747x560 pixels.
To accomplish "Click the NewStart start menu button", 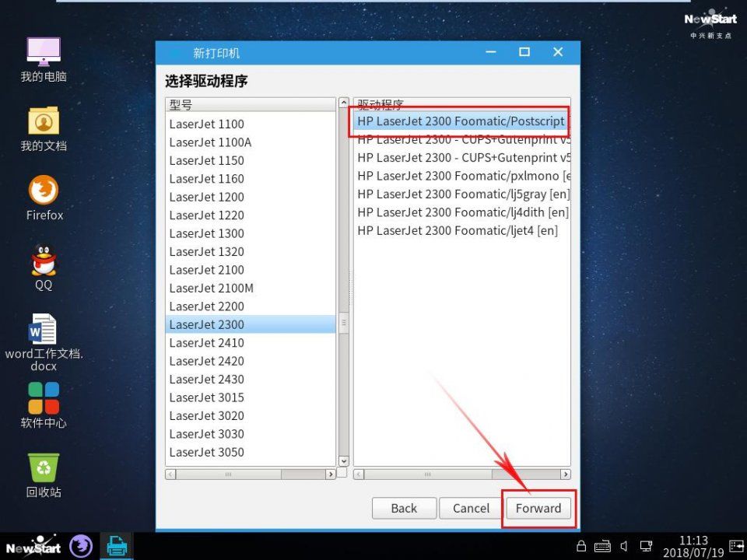I will (x=33, y=546).
